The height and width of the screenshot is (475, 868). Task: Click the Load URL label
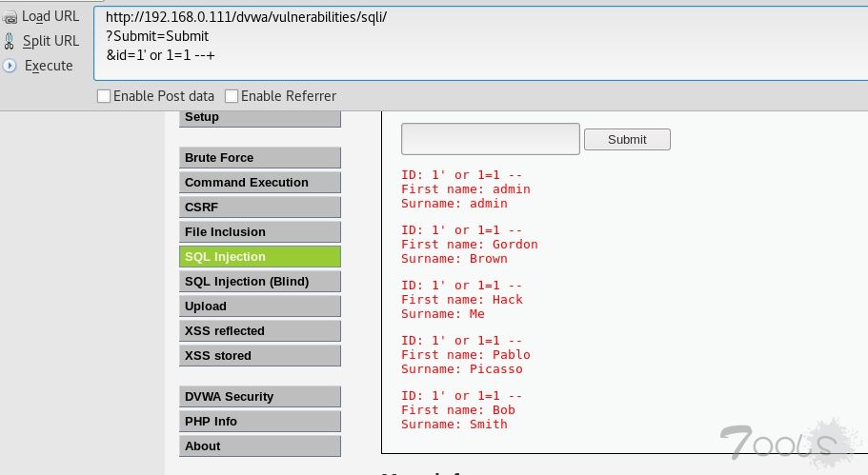click(x=50, y=16)
